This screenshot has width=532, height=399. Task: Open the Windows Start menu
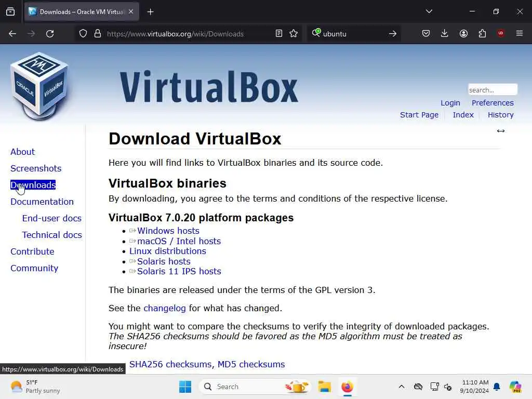point(185,387)
